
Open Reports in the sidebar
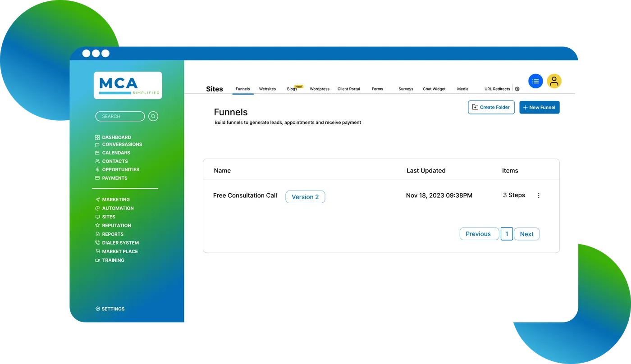109,234
